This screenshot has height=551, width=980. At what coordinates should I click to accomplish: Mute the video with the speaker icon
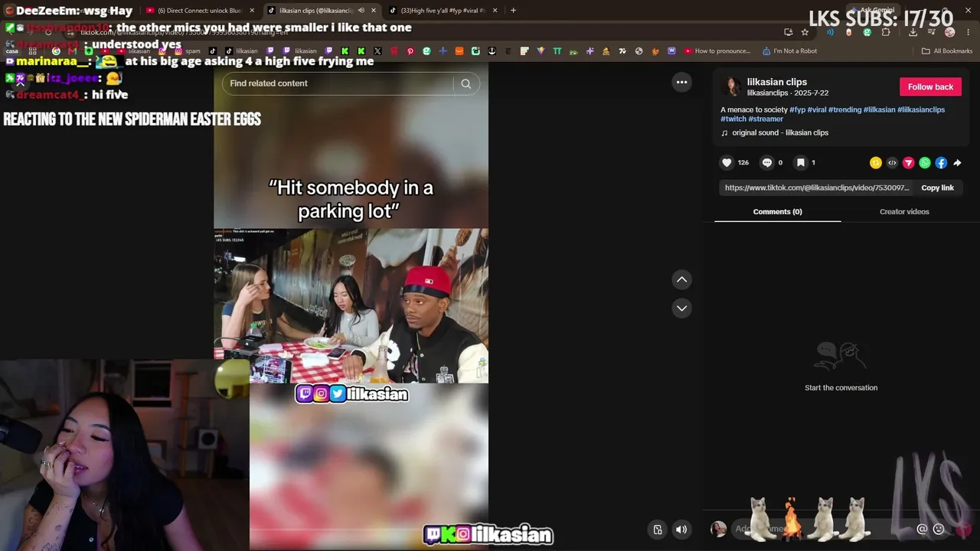point(681,529)
